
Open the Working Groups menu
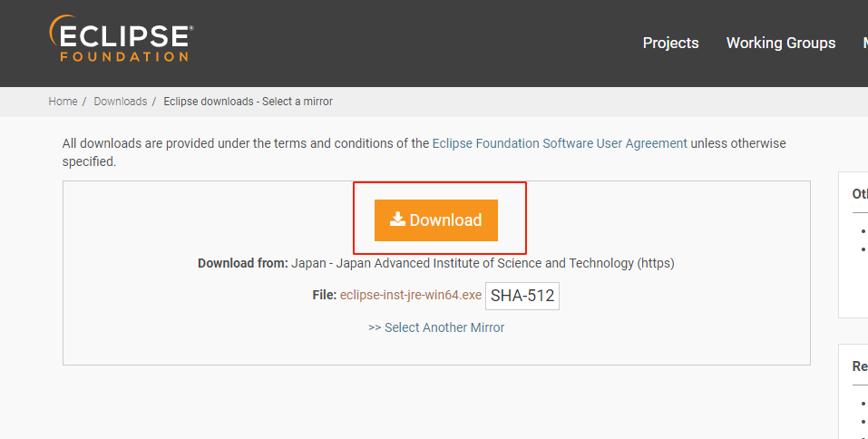click(780, 43)
